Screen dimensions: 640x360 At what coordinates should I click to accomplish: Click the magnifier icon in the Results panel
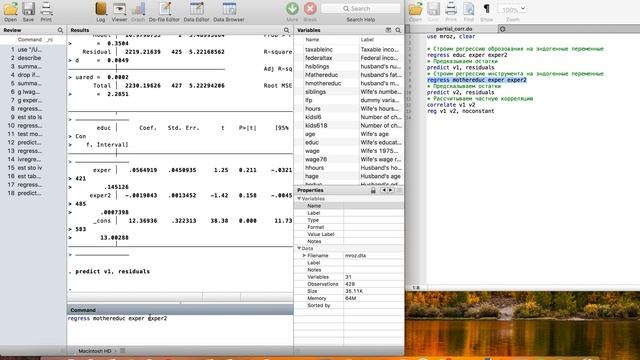[x=287, y=30]
